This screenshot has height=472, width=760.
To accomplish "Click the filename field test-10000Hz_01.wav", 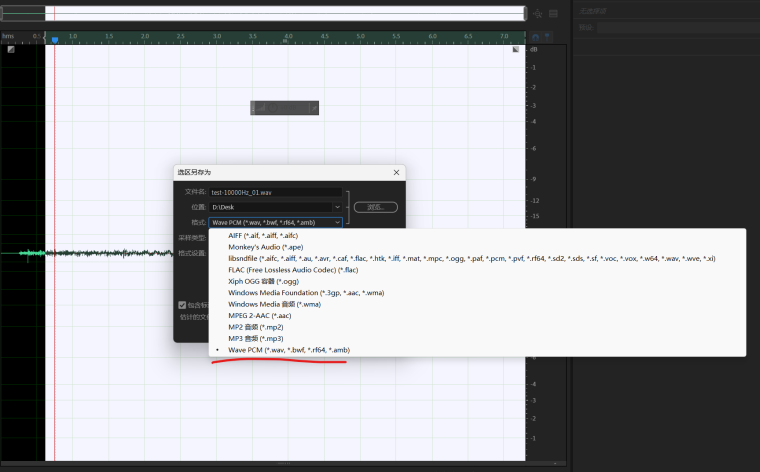I will pyautogui.click(x=275, y=191).
